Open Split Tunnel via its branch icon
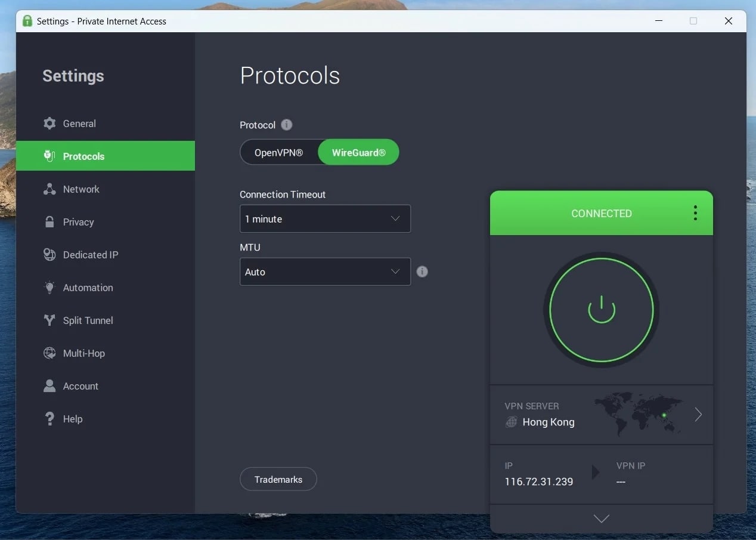 [49, 320]
